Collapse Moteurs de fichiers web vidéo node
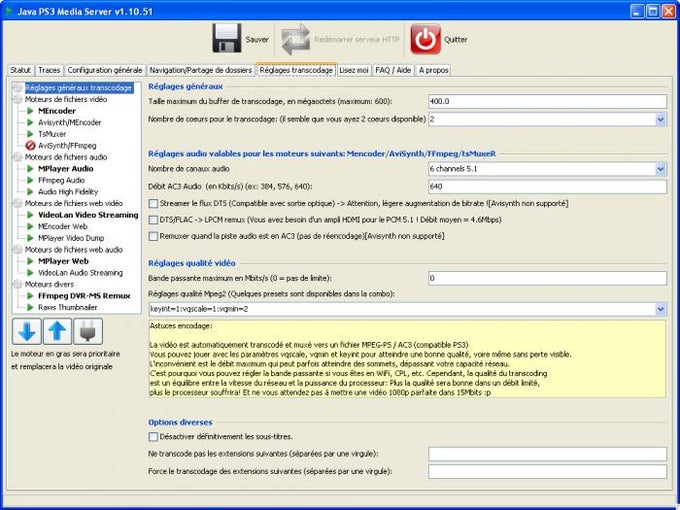 click(x=18, y=203)
